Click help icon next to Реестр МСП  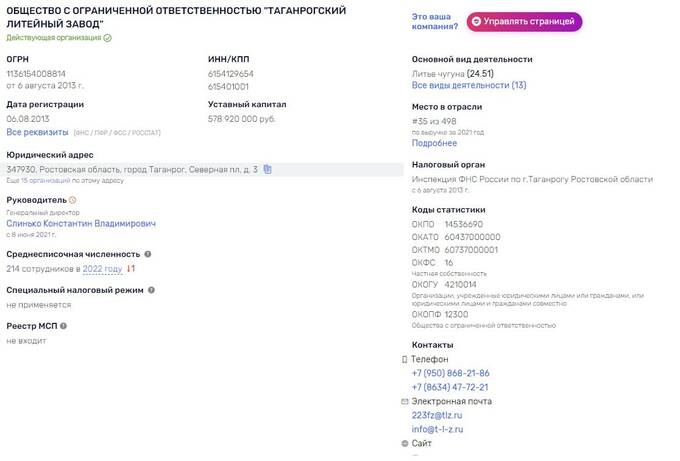(x=63, y=326)
